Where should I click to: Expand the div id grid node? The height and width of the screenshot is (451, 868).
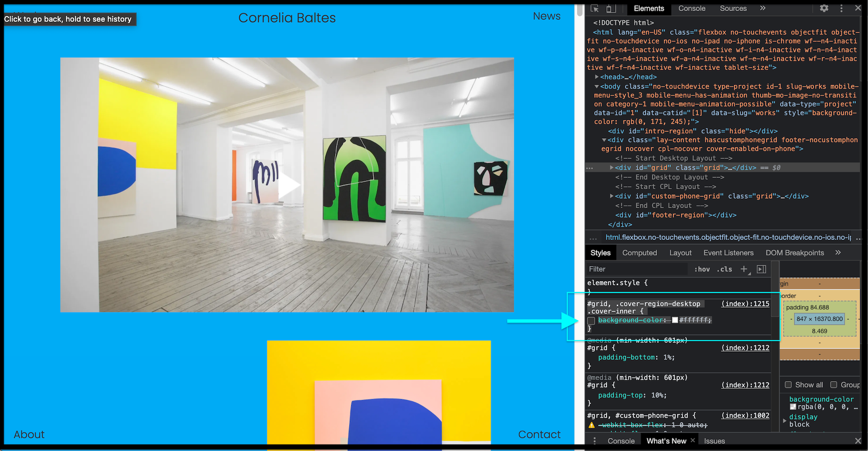coord(611,168)
